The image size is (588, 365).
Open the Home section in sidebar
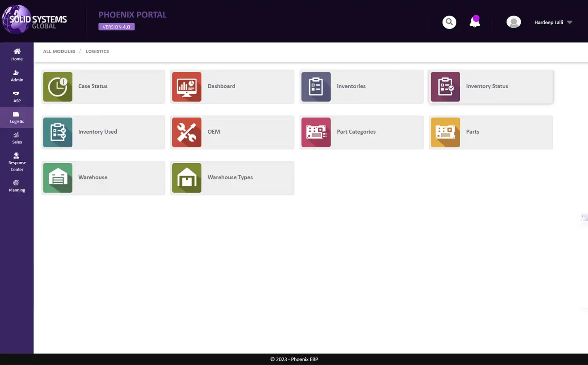point(17,54)
